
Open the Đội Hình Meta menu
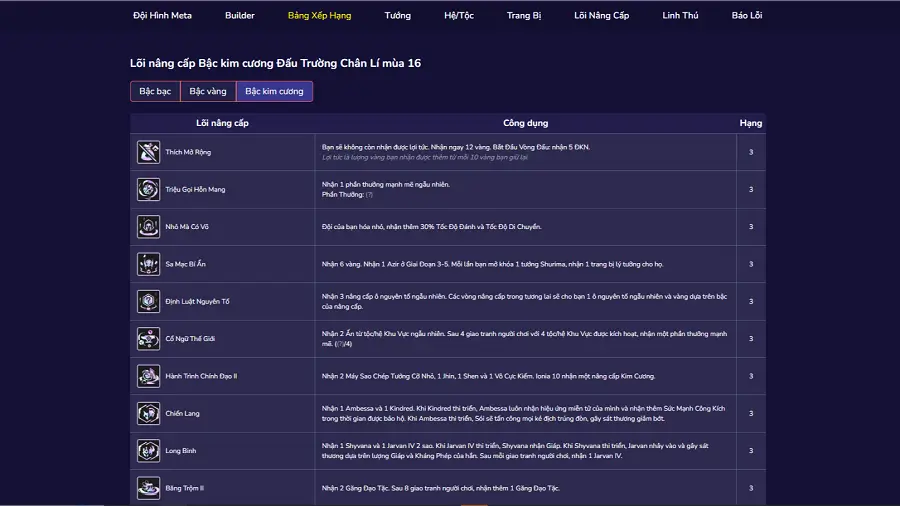click(162, 16)
